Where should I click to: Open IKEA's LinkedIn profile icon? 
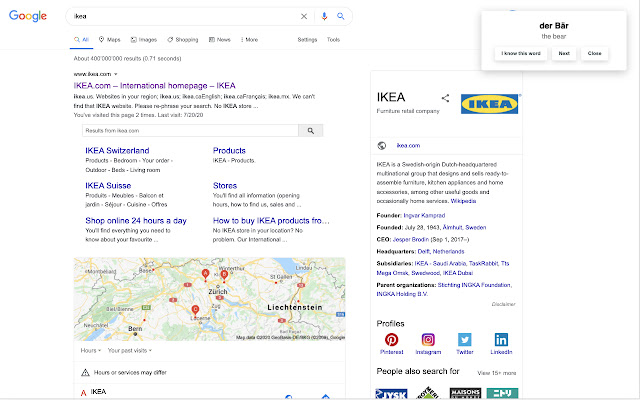click(501, 340)
